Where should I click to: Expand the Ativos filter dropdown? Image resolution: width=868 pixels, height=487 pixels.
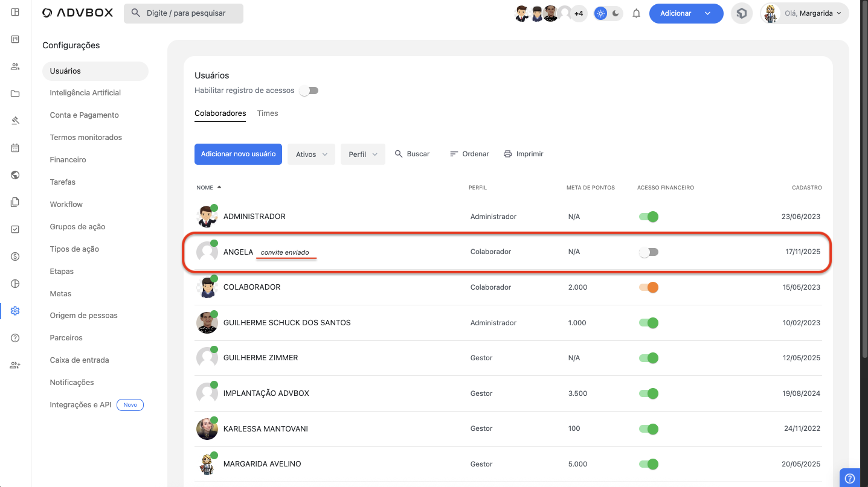tap(311, 154)
